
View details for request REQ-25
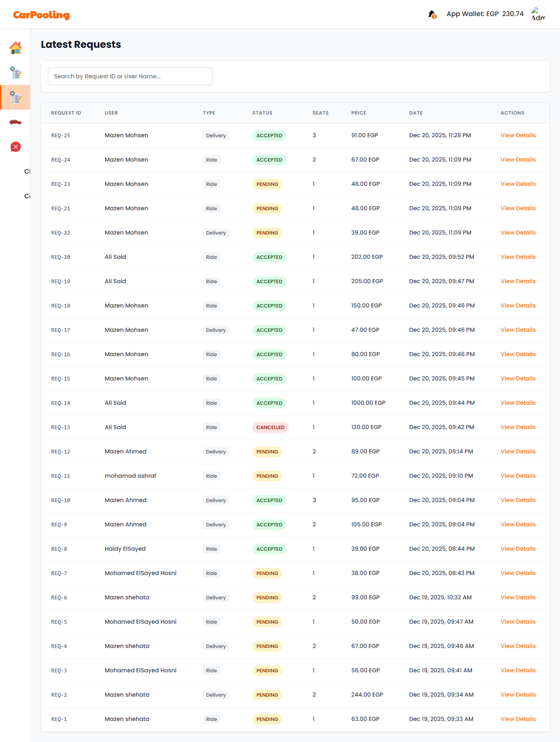pos(518,135)
